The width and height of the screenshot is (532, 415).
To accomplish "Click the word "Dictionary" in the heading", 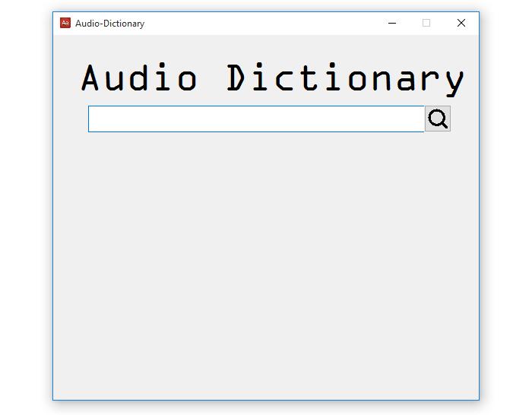I will [x=345, y=78].
